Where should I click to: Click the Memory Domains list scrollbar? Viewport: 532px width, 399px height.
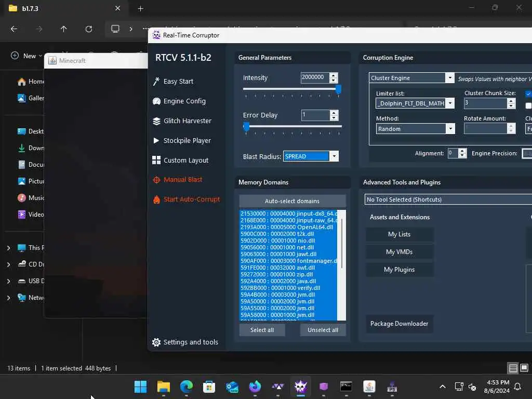tap(342, 243)
